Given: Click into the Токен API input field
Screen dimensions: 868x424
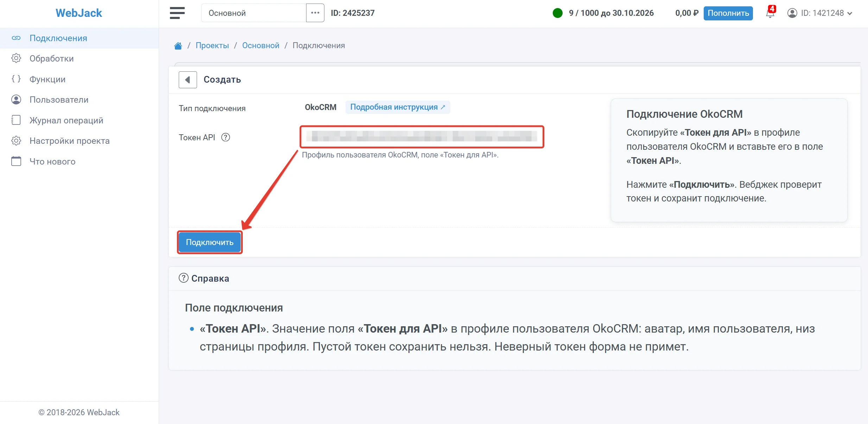Looking at the screenshot, I should (422, 137).
